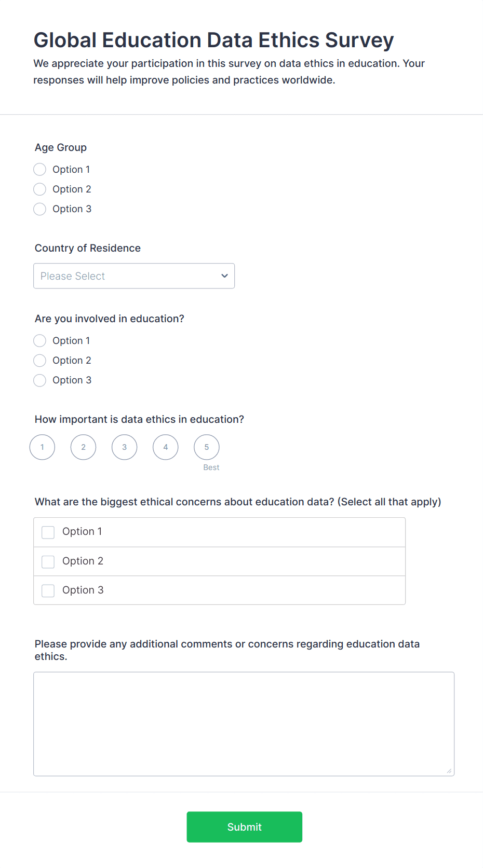Select Option 2 under Age Group
Screen dimensions: 483x868
40,189
